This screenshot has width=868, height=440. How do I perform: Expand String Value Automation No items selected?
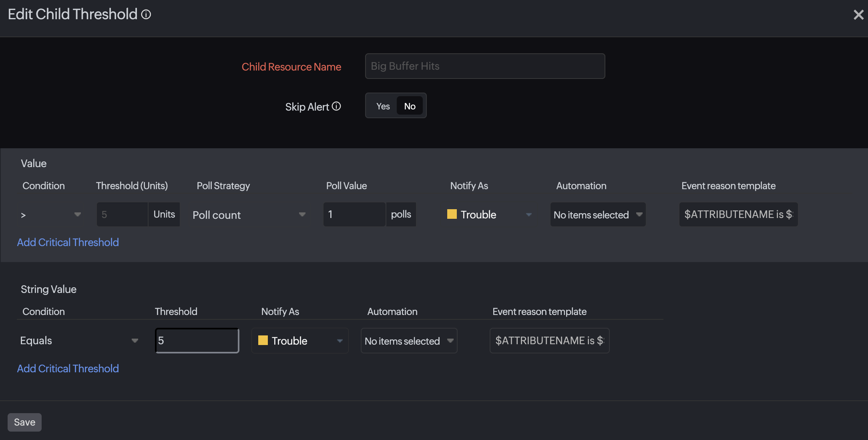pyautogui.click(x=409, y=341)
